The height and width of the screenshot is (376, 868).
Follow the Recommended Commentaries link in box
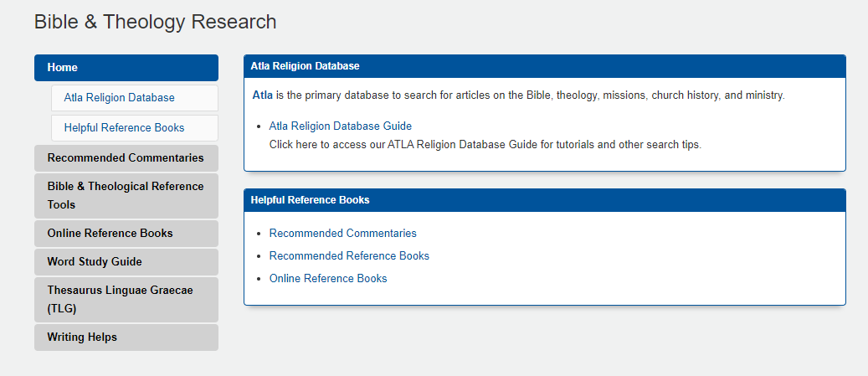click(342, 233)
